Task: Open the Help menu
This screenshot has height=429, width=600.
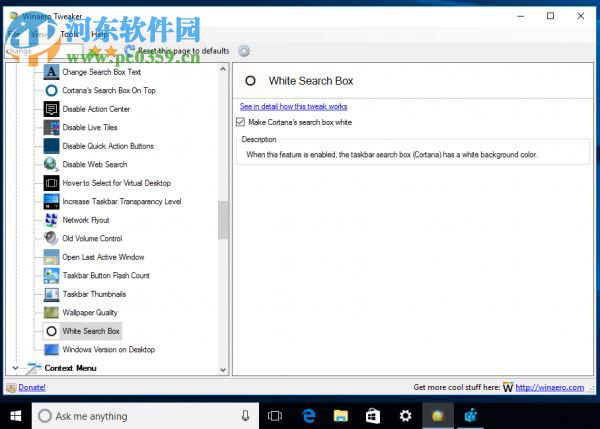Action: point(99,34)
